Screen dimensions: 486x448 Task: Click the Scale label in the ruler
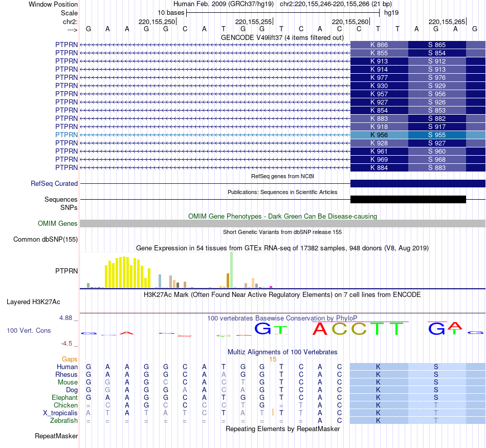click(x=69, y=13)
